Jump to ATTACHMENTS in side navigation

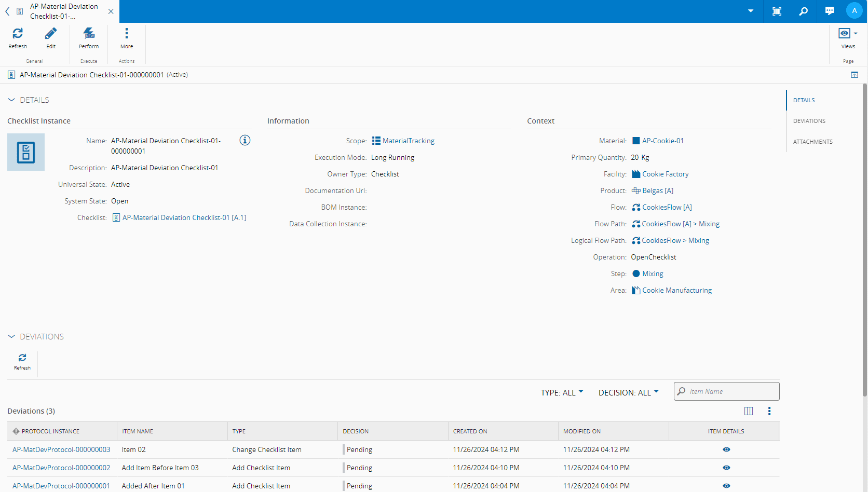tap(812, 142)
